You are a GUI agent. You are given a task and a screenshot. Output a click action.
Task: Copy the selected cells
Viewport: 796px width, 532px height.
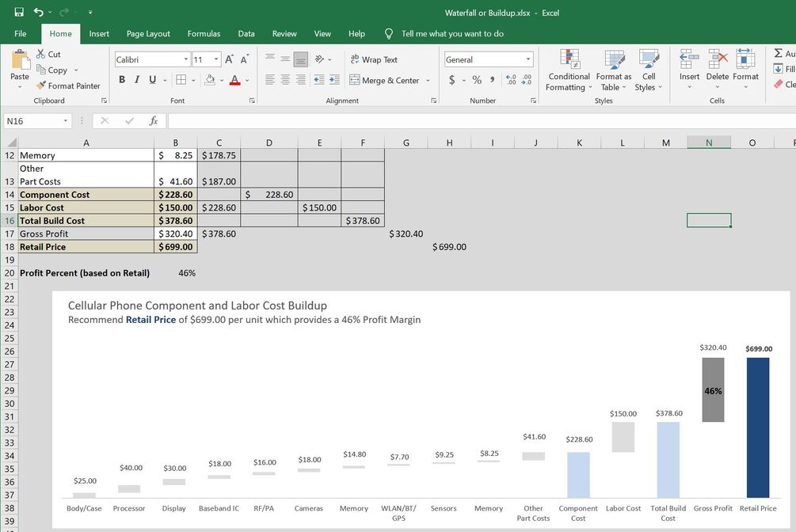(52, 70)
